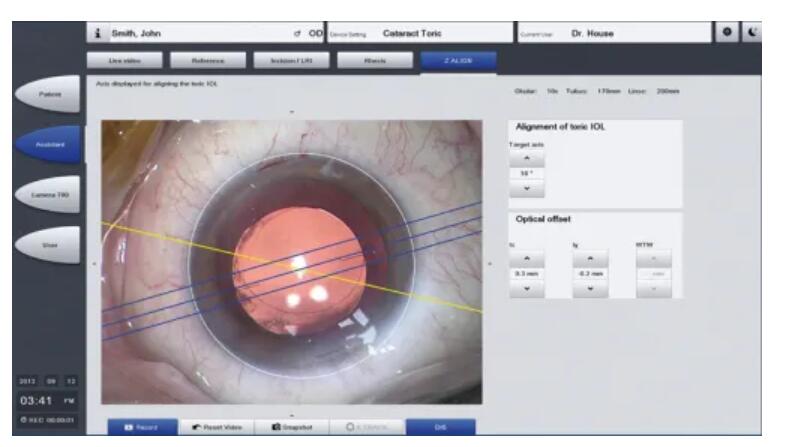Click the target axis value field
Image resolution: width=807 pixels, height=447 pixels.
527,173
